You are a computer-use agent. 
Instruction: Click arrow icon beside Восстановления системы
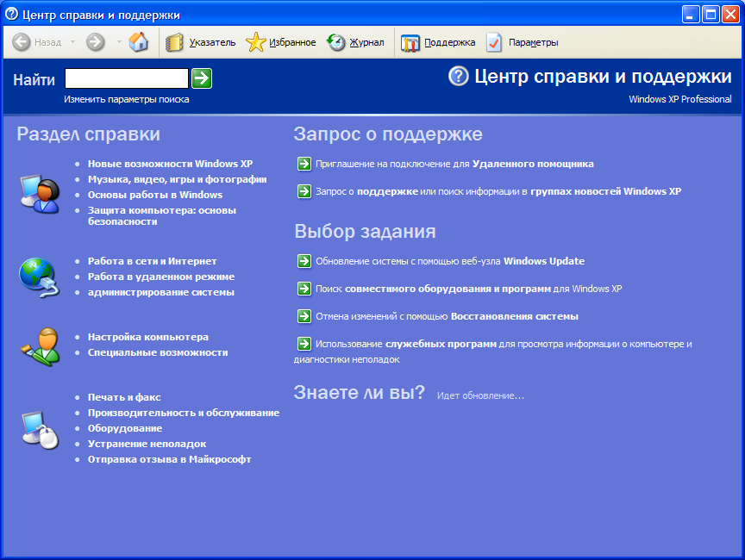click(304, 316)
